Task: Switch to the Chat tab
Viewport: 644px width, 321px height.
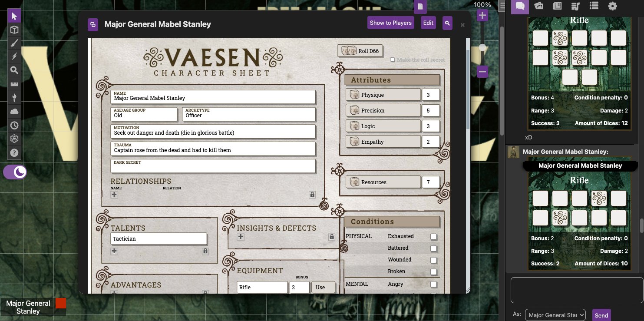Action: [520, 6]
